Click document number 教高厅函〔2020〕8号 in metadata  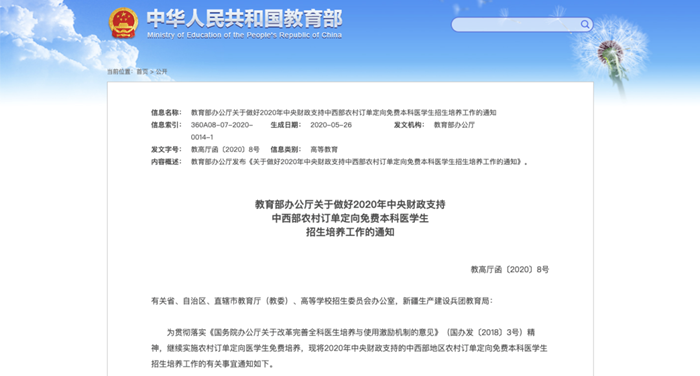[x=225, y=150]
